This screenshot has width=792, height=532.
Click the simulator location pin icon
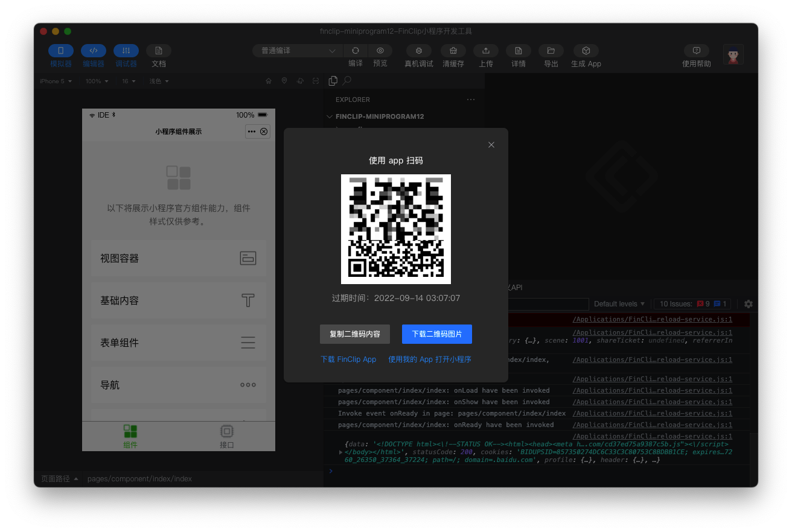pyautogui.click(x=284, y=81)
